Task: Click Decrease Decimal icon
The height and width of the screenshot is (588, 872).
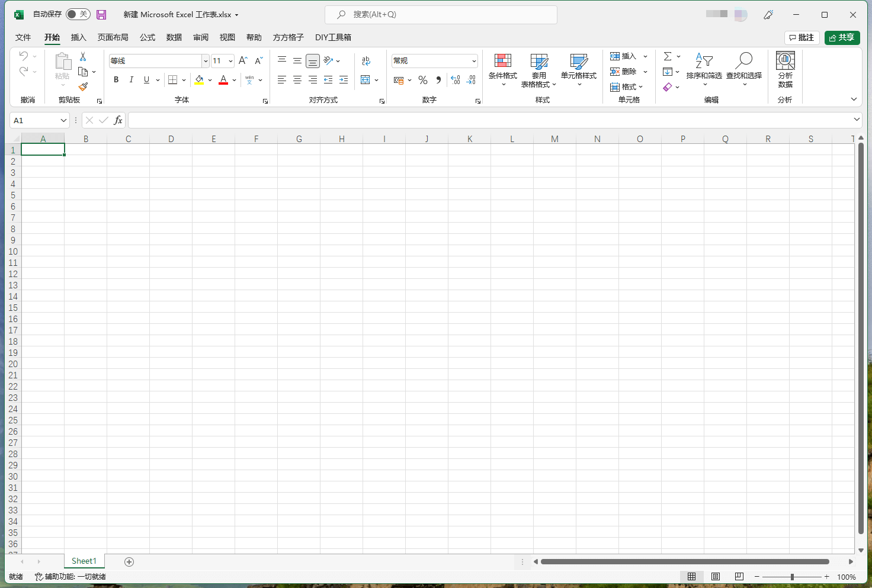Action: tap(471, 80)
